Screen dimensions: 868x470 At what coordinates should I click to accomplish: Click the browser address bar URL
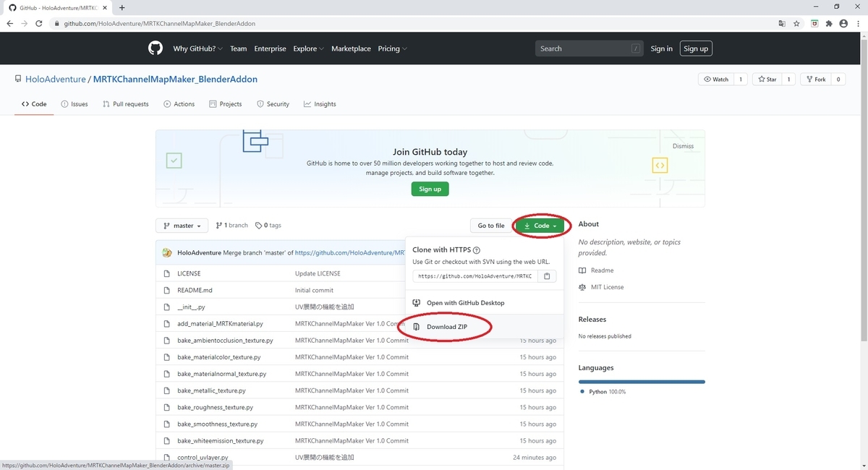coord(159,23)
